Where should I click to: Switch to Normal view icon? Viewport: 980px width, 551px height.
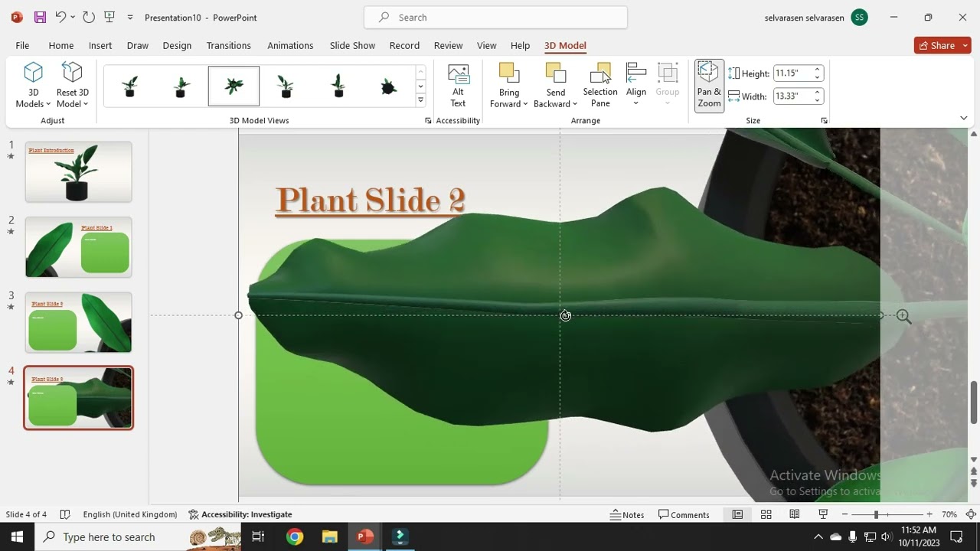[737, 514]
